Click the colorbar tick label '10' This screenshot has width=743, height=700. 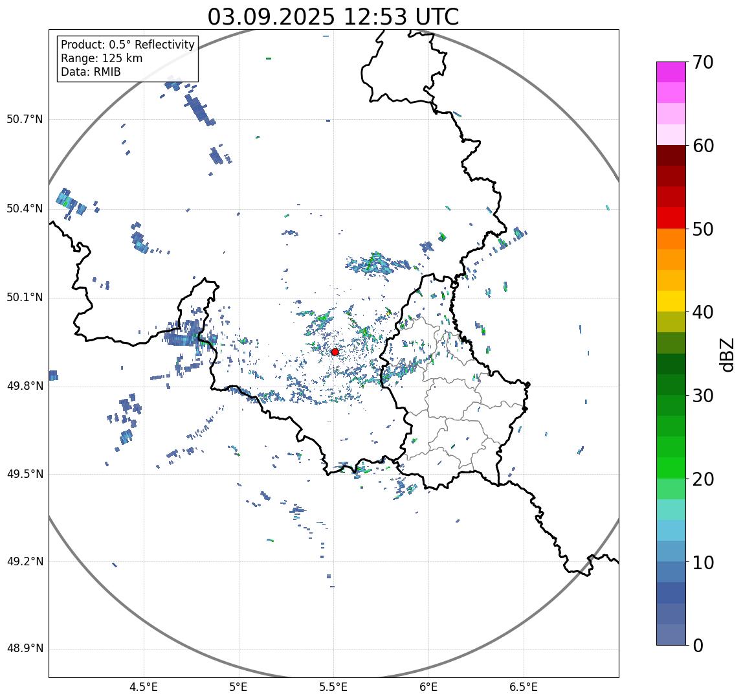coord(703,563)
